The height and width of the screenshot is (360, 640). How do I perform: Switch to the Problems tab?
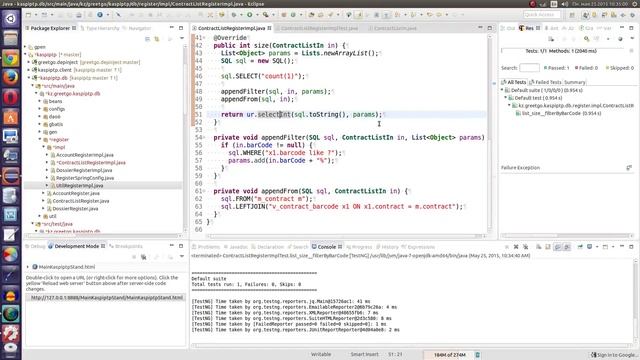pyautogui.click(x=207, y=247)
